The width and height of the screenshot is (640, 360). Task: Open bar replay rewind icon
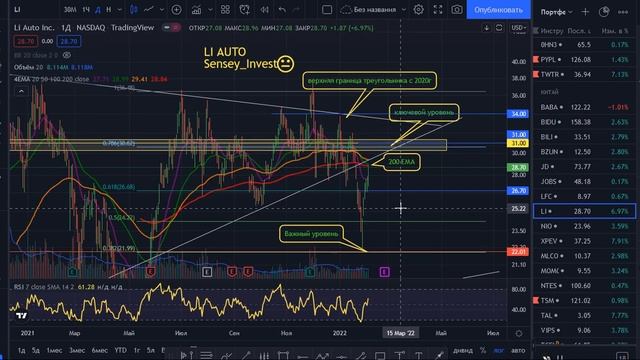(x=264, y=9)
